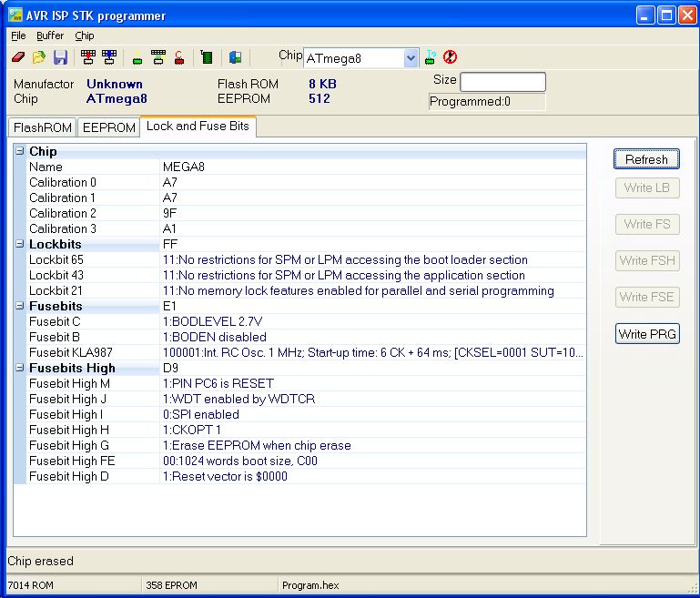Click the Write PRG button
The height and width of the screenshot is (598, 700).
(647, 334)
